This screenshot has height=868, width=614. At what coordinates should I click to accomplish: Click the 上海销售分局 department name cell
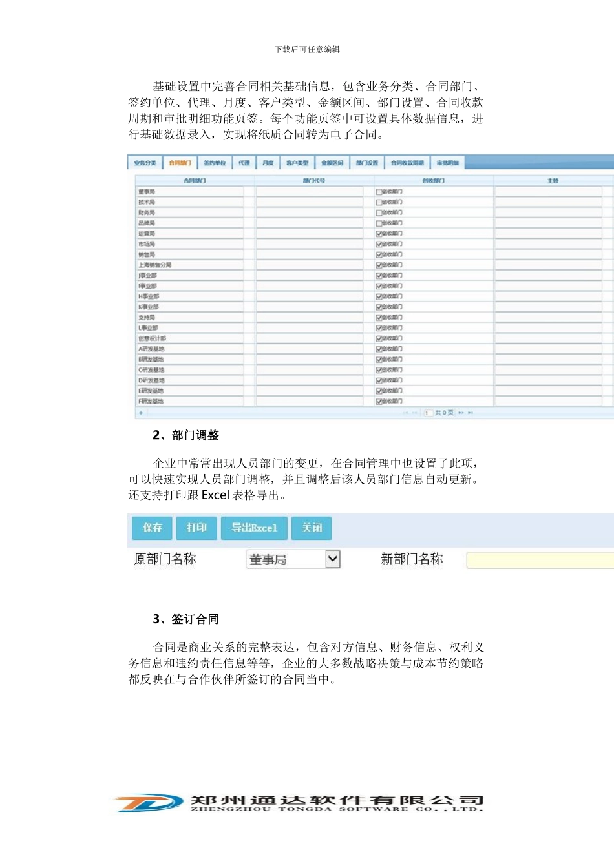pyautogui.click(x=190, y=265)
